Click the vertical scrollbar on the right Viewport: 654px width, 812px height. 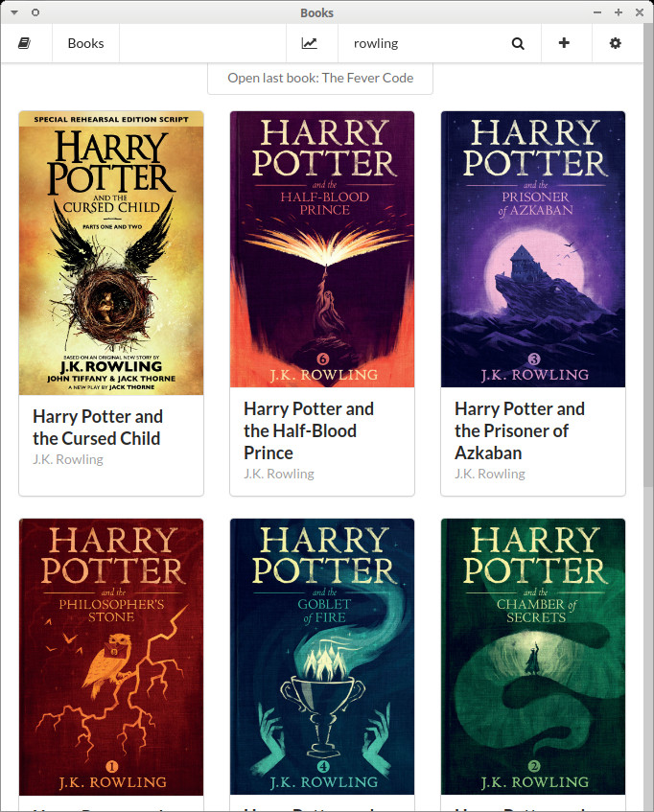648,254
